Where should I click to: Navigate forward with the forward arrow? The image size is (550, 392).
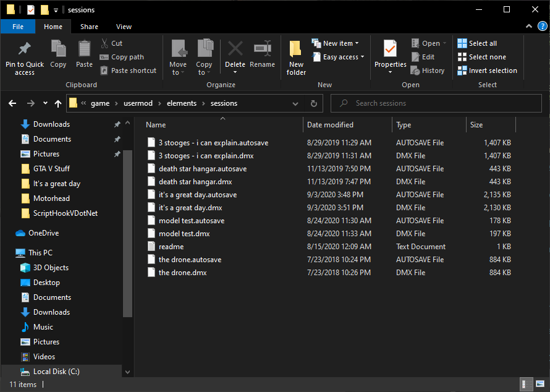(31, 103)
